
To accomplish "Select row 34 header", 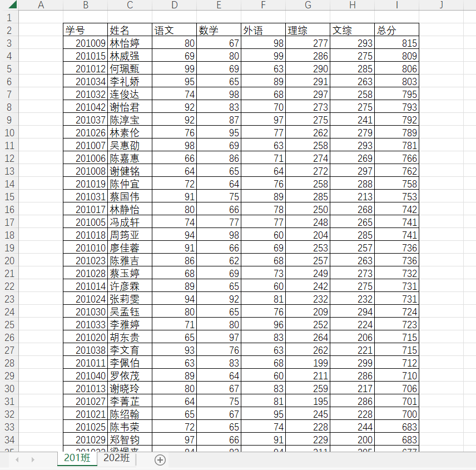I will tap(9, 439).
